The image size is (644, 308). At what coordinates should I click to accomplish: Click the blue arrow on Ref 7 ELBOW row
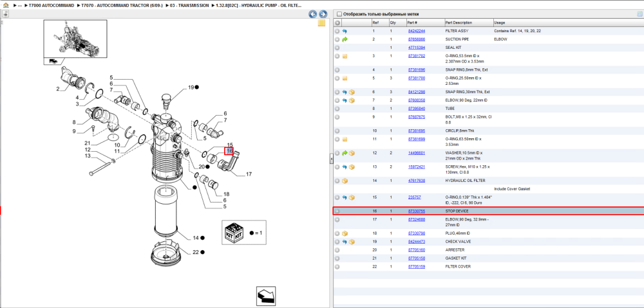pos(345,100)
